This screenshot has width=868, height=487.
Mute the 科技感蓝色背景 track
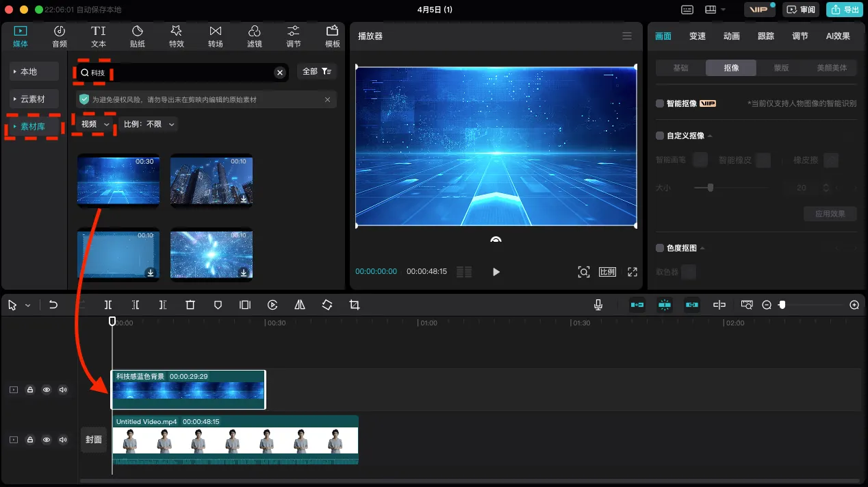coord(63,390)
